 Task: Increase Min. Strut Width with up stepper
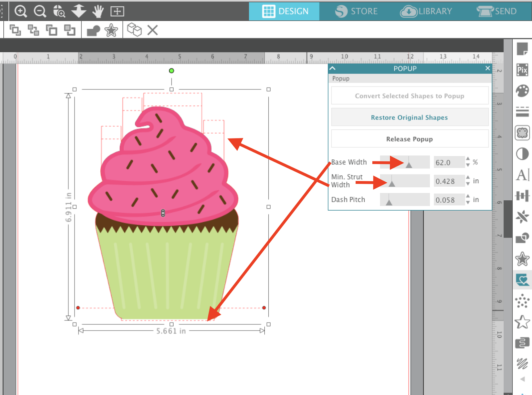(468, 178)
